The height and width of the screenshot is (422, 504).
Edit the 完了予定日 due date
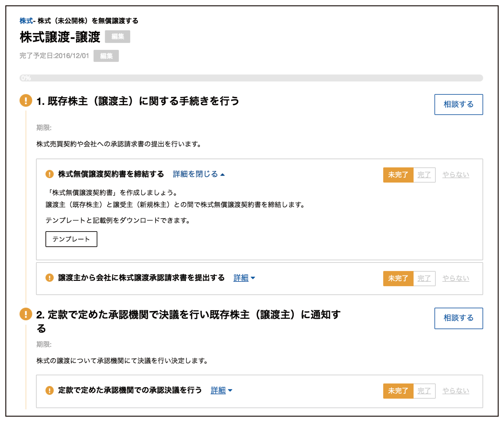[x=106, y=56]
